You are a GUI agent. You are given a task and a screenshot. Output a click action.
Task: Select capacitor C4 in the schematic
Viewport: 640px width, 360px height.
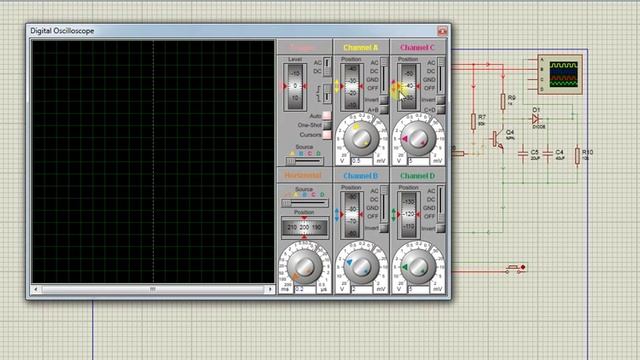pyautogui.click(x=548, y=154)
